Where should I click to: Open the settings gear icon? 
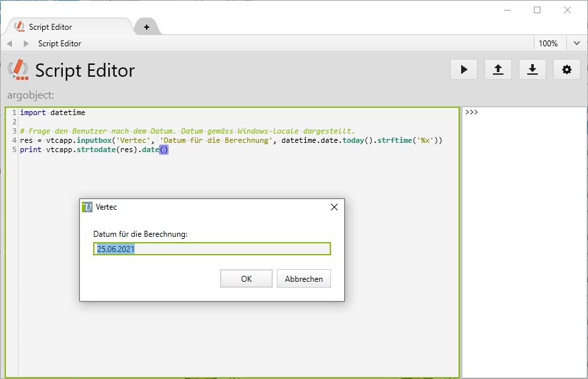pyautogui.click(x=566, y=69)
